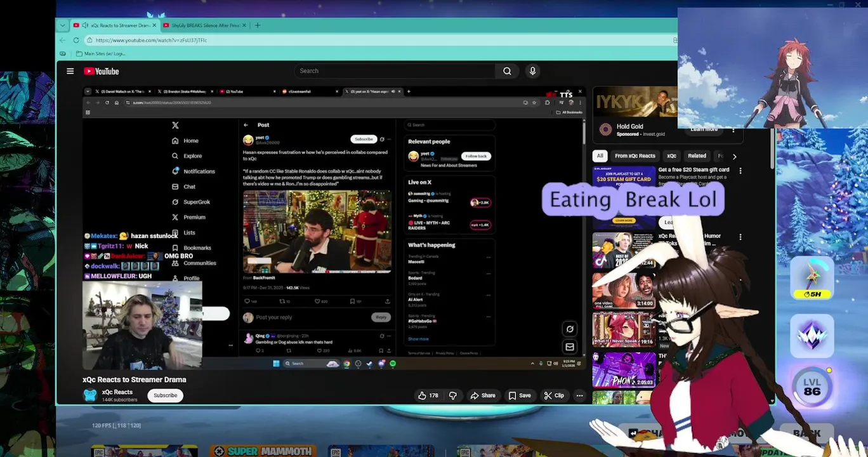Open options for xQc Humor video
868x457 pixels.
tap(740, 237)
